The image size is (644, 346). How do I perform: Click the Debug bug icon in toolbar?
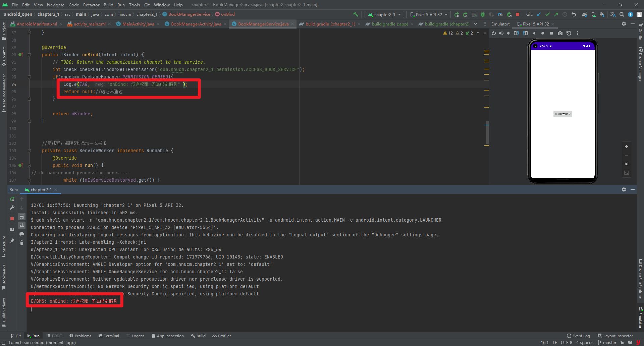click(483, 14)
